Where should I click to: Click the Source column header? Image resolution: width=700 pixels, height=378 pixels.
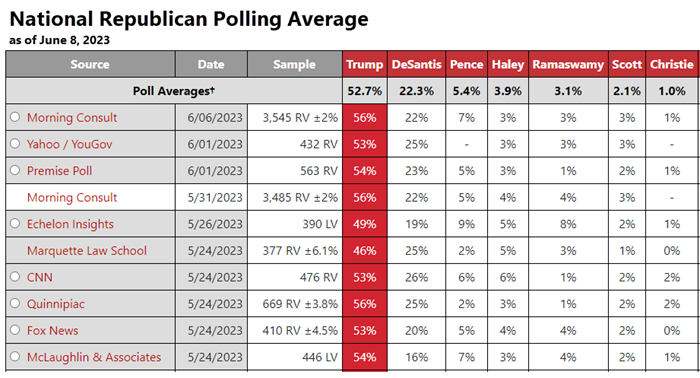[90, 64]
